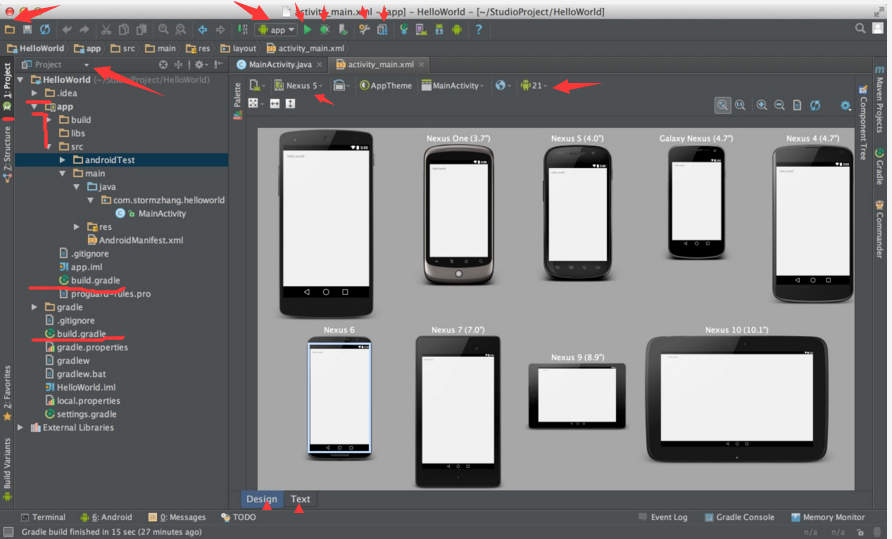Click the Search Everywhere magnifier icon
Screen dimensions: 892x539
860,28
